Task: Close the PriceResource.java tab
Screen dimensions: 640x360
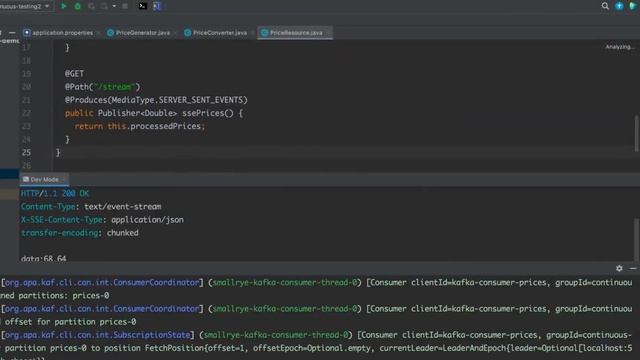Action: tap(328, 33)
